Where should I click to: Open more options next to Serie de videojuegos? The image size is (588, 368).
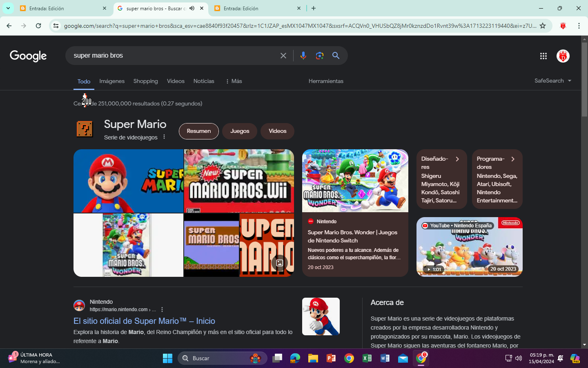pos(164,137)
